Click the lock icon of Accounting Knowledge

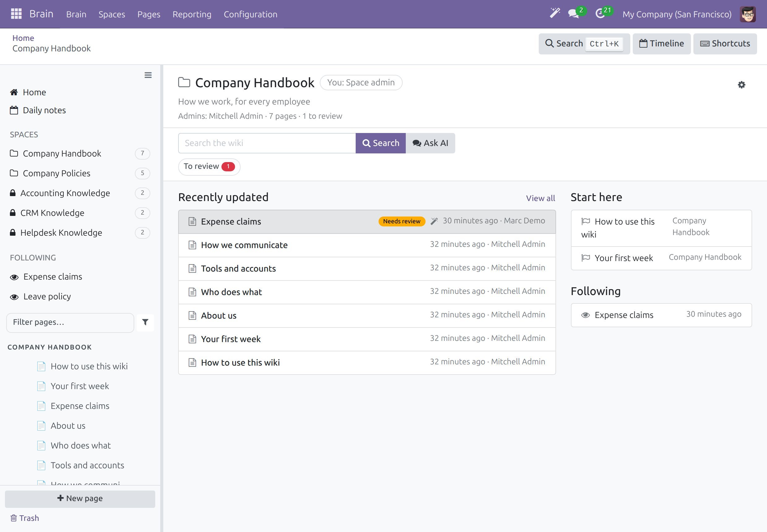click(13, 193)
